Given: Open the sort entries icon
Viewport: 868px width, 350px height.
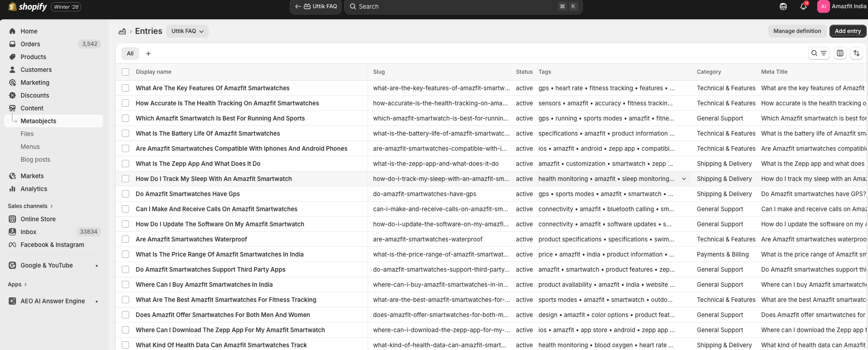Looking at the screenshot, I should (856, 53).
